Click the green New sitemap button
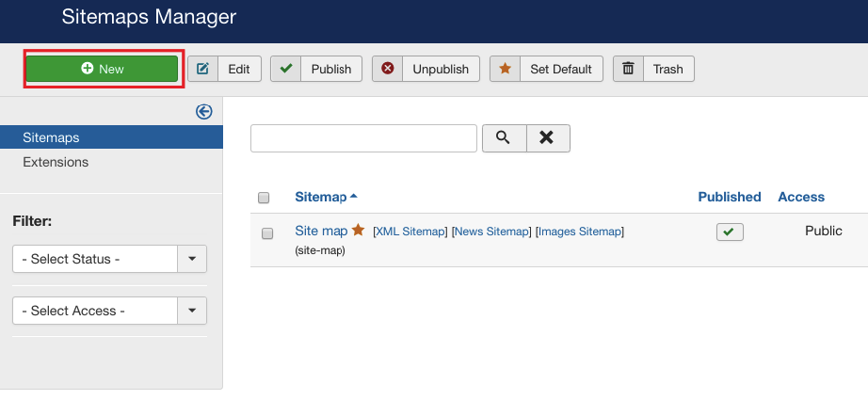Screen dimensions: 868x400 coord(102,69)
